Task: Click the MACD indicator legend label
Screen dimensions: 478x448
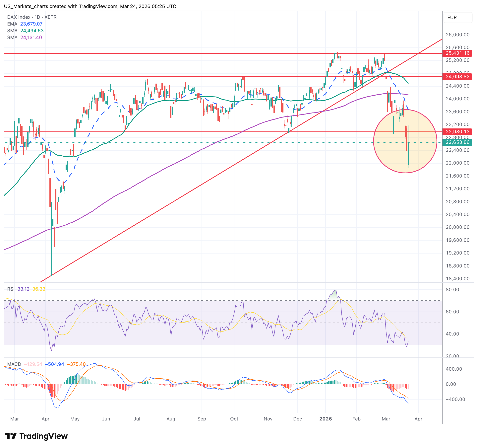Action: 14,364
